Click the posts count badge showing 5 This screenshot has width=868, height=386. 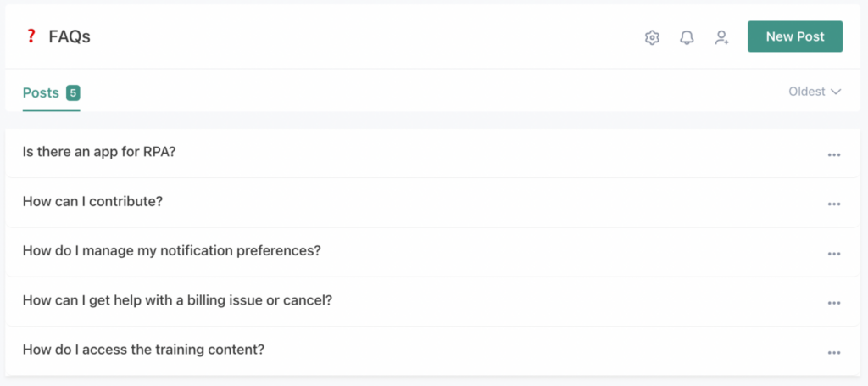73,92
